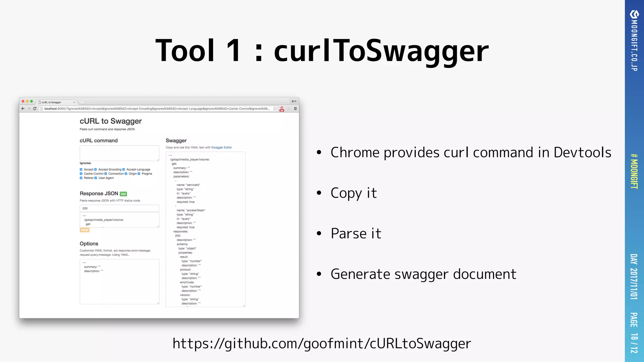Click the cURL command text area
Screen dimensions: 644x362
(119, 153)
